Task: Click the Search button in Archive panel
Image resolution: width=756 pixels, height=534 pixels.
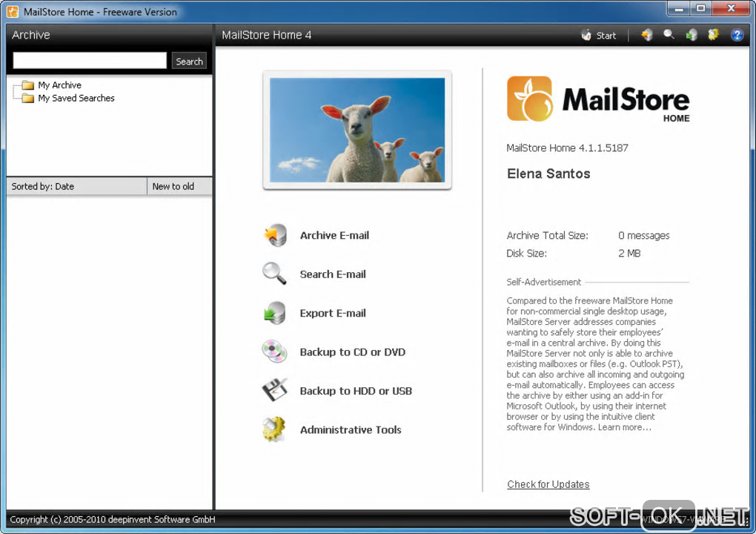Action: coord(189,62)
